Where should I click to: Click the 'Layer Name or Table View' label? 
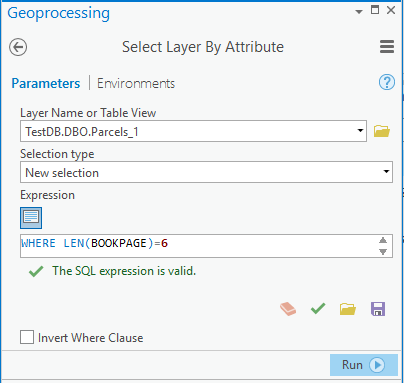88,113
